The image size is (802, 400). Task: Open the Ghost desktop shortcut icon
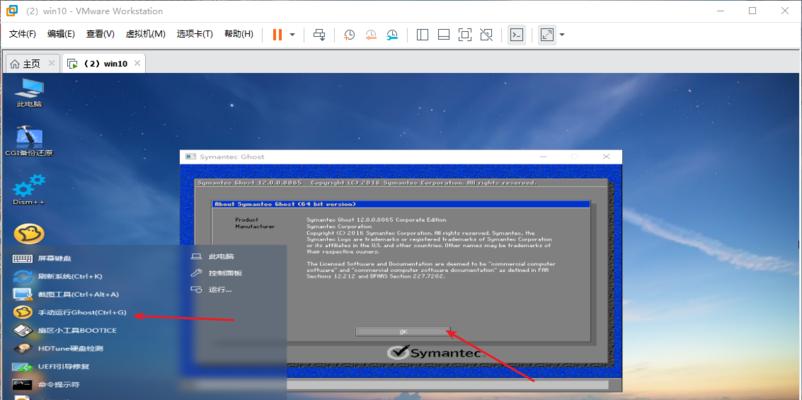(29, 234)
